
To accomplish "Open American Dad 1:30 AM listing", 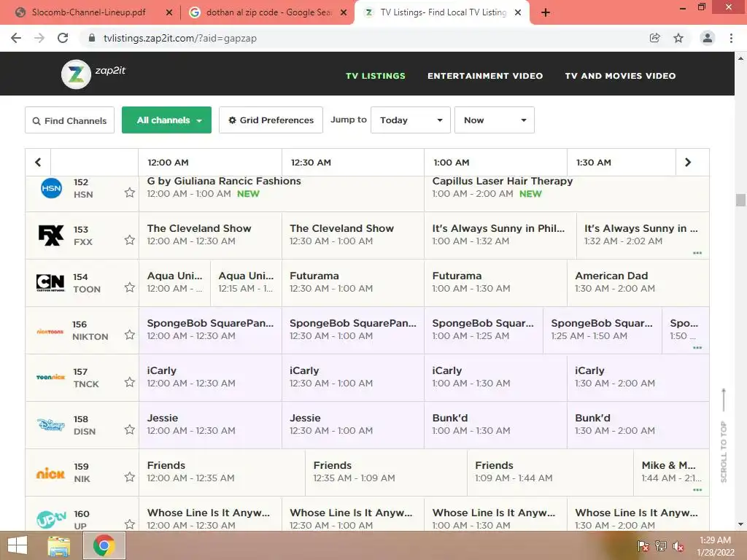I will click(638, 283).
